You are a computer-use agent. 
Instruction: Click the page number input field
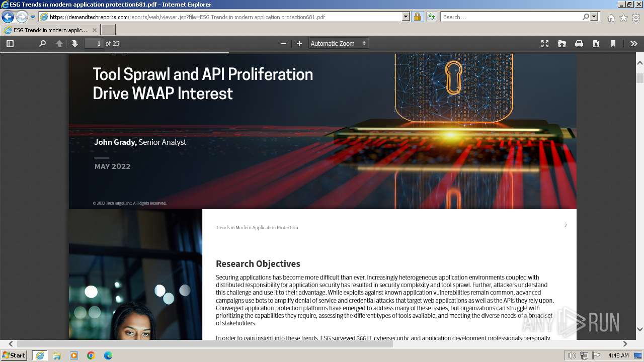pyautogui.click(x=94, y=44)
